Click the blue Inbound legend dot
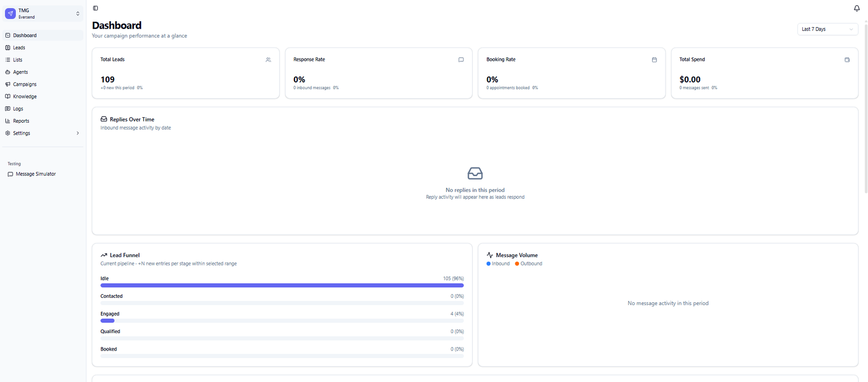Viewport: 868px width, 382px height. (x=488, y=264)
